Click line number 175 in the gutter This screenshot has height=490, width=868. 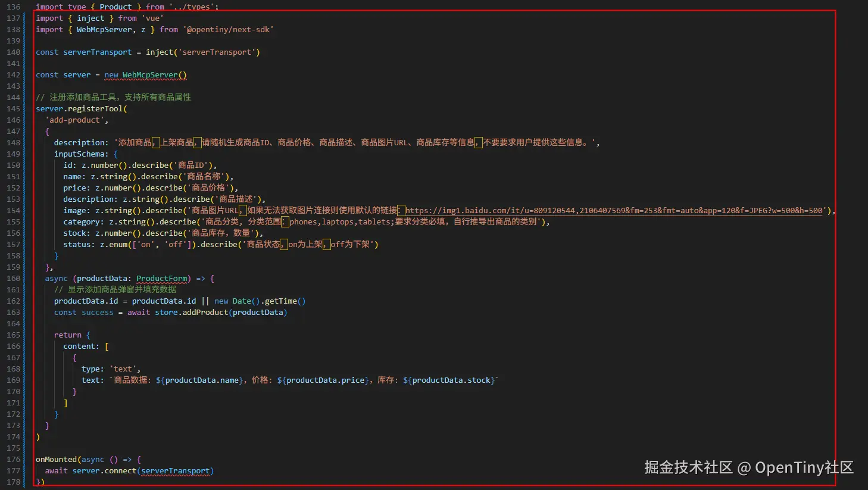point(13,448)
